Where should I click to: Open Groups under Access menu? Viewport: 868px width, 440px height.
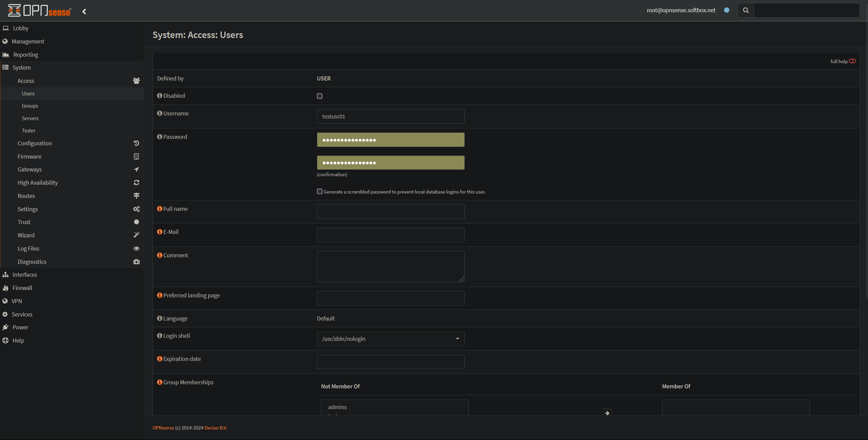pyautogui.click(x=30, y=106)
